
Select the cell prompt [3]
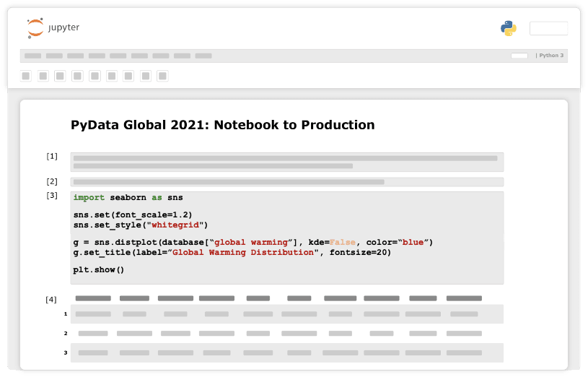52,196
